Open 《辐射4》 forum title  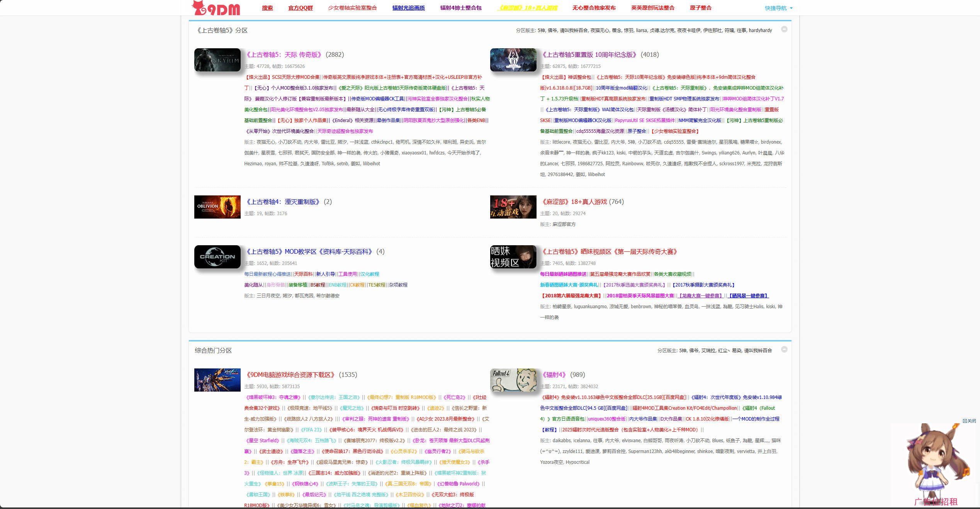pyautogui.click(x=554, y=375)
